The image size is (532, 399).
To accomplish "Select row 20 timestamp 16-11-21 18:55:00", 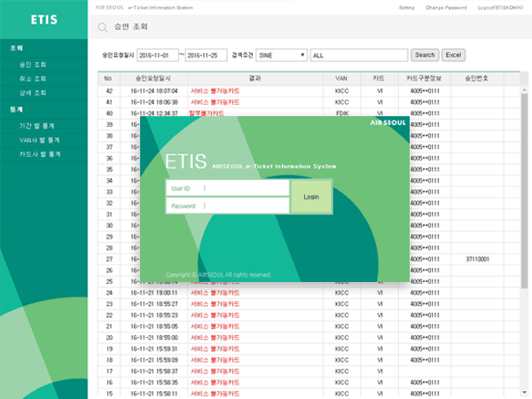I will 154,338.
